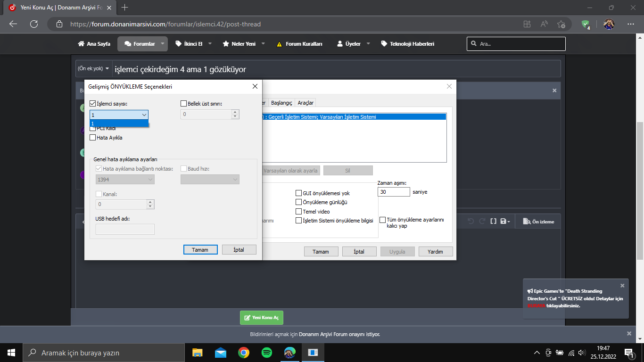This screenshot has width=644, height=362.
Task: Enable Bellek üst sınırı checkbox
Action: point(184,104)
